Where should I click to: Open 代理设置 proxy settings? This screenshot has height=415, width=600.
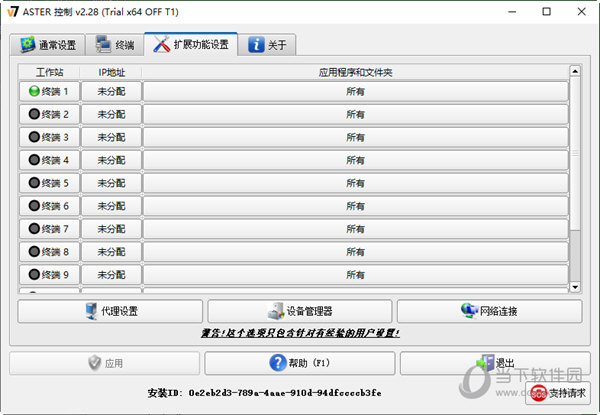pyautogui.click(x=110, y=311)
